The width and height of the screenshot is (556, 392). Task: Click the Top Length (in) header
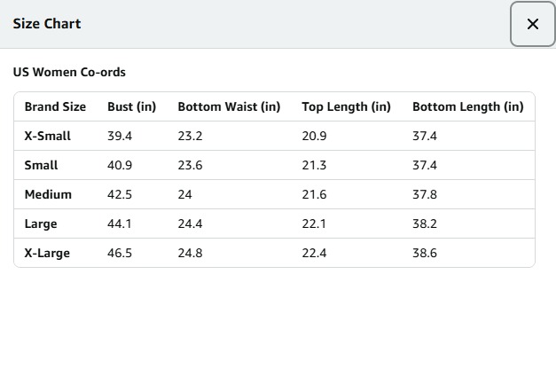pyautogui.click(x=346, y=106)
